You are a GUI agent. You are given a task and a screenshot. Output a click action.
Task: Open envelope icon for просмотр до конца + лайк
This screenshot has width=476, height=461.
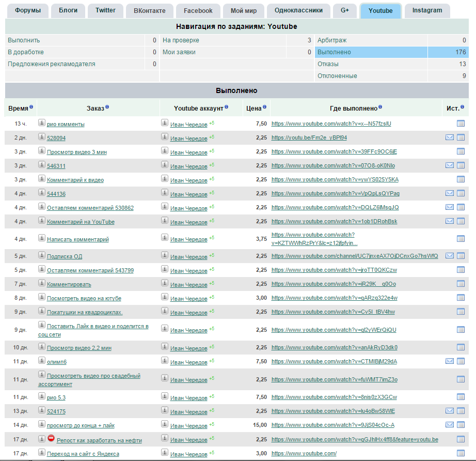point(450,425)
